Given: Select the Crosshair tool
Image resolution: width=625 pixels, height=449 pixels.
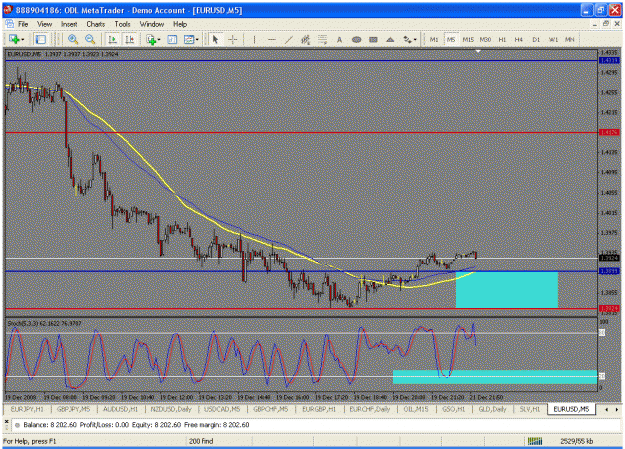Looking at the screenshot, I should [x=233, y=39].
